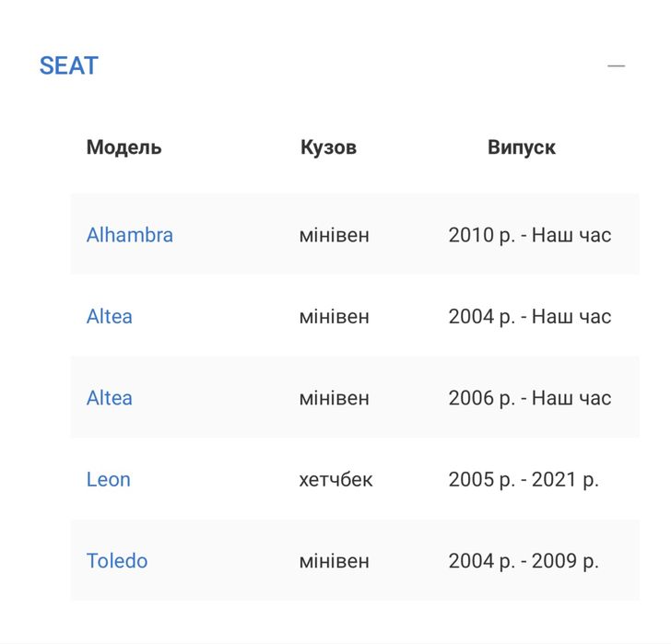Click the хетчбек body type cell
Viewport: 671px width, 644px height.
(x=335, y=480)
